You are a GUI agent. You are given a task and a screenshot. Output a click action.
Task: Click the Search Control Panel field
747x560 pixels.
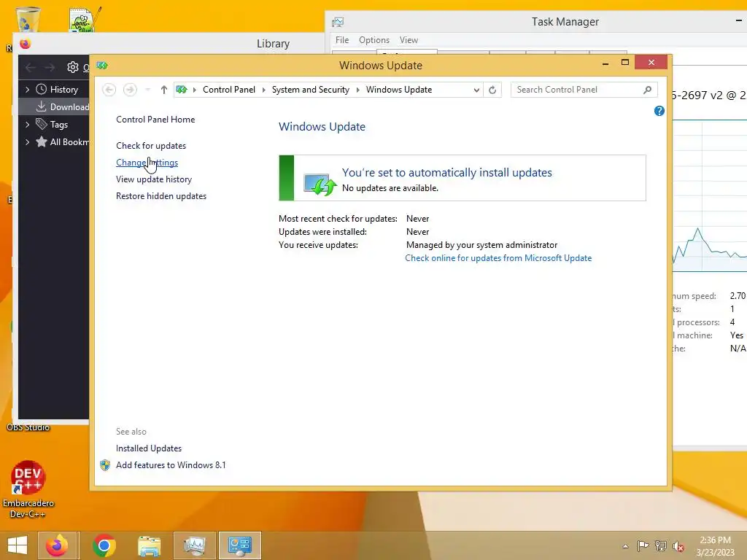[584, 90]
